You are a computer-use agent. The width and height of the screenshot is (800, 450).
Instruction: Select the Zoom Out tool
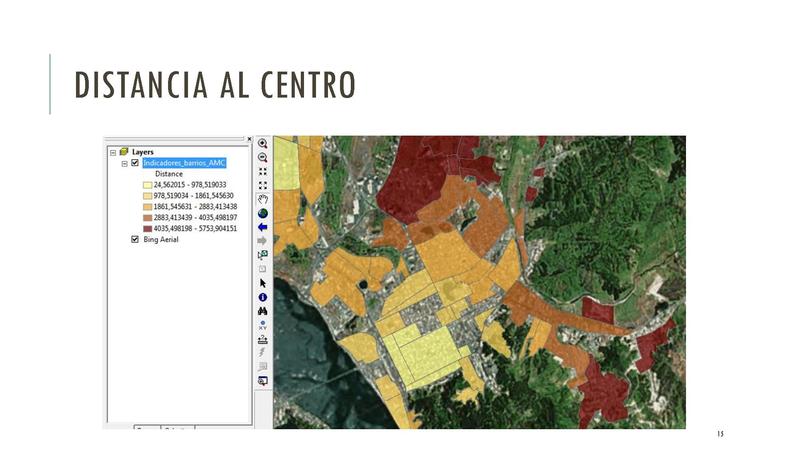[263, 157]
